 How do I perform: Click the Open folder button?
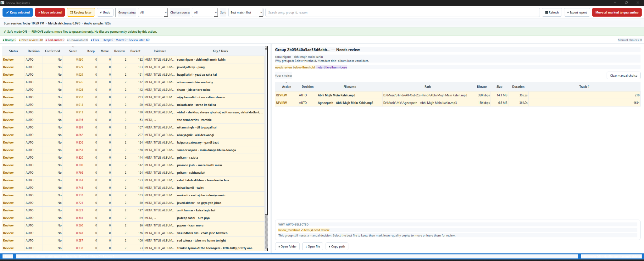287,247
